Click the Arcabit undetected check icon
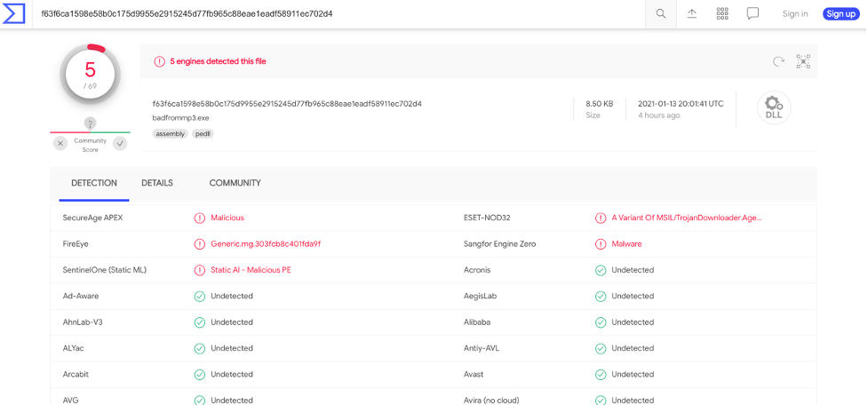 (199, 375)
